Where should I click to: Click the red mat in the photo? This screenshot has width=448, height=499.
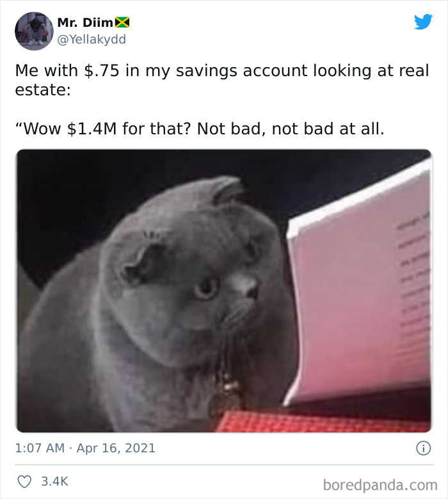[323, 421]
